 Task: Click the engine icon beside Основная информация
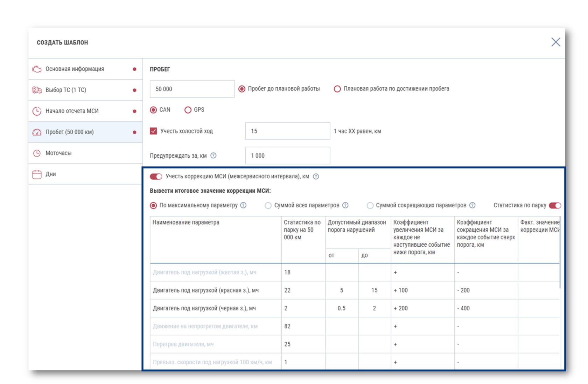coord(37,69)
